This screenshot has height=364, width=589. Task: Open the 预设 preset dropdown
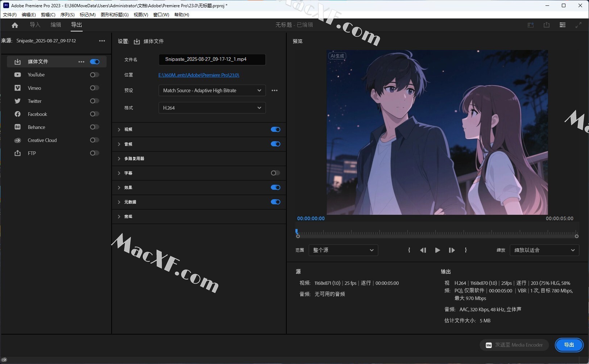pos(212,91)
